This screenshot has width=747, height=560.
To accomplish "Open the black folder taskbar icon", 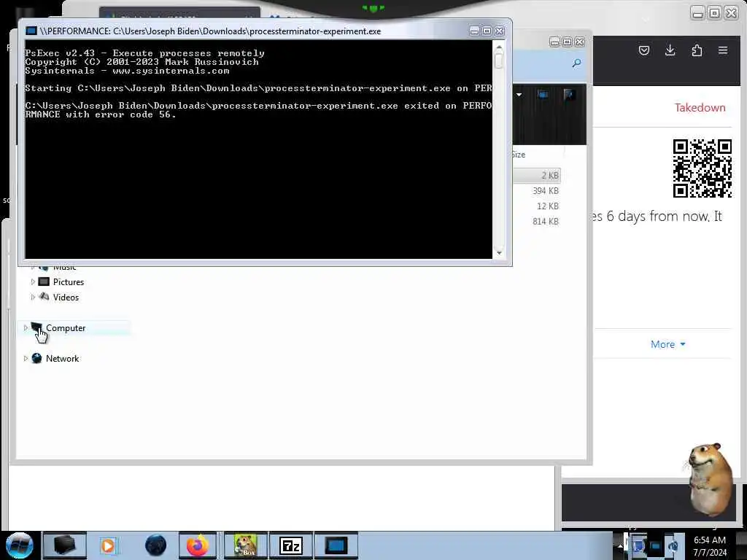I will pos(64,545).
